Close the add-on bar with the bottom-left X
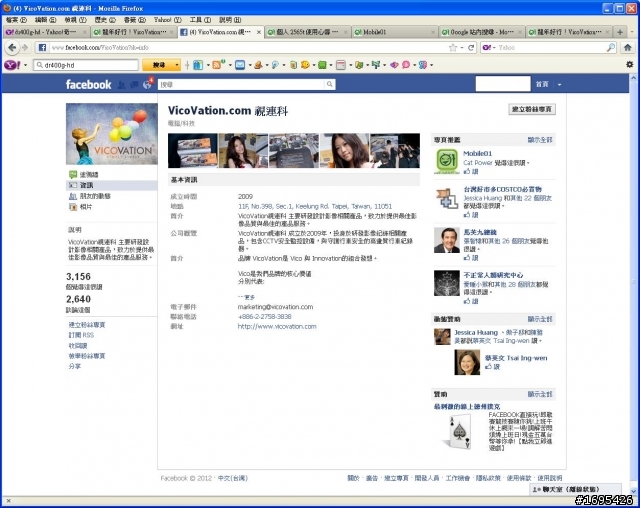This screenshot has width=640, height=508. [9, 501]
